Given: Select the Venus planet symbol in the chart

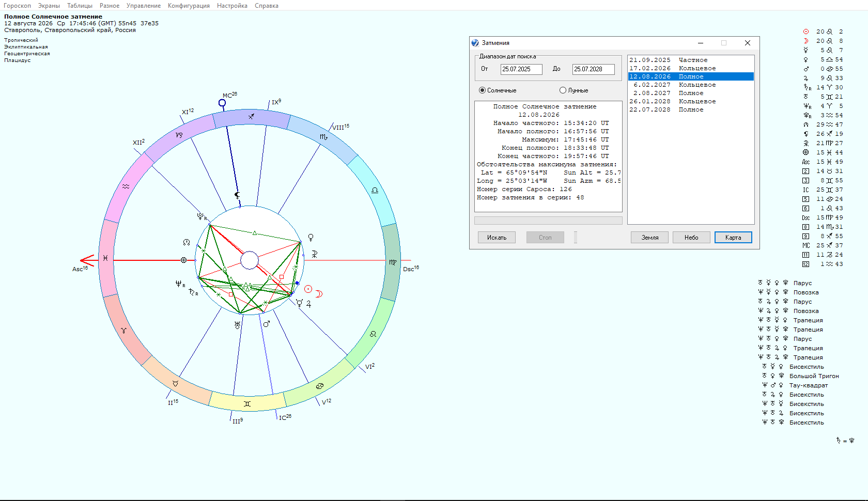Looking at the screenshot, I should (x=311, y=237).
